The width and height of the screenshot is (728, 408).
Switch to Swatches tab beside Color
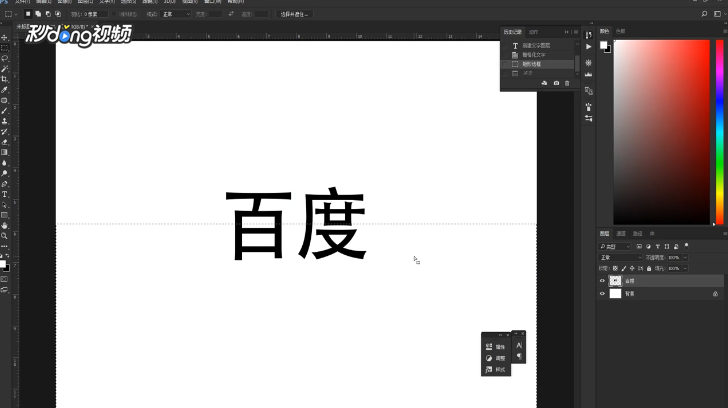point(620,32)
